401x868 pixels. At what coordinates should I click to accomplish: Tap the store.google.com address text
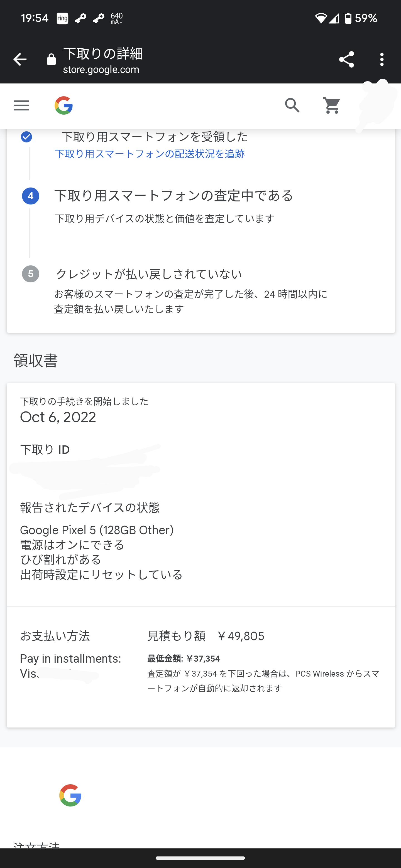(x=101, y=70)
